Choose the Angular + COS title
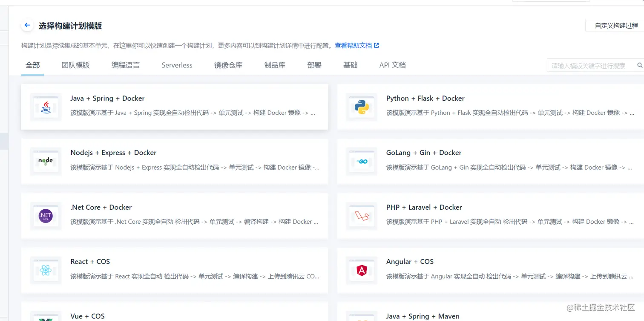Screen dimensions: 644x321 coord(410,261)
